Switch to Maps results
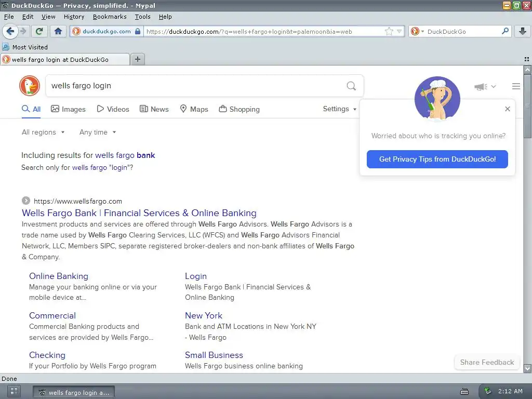Viewport: 532px width, 399px height. pos(194,109)
